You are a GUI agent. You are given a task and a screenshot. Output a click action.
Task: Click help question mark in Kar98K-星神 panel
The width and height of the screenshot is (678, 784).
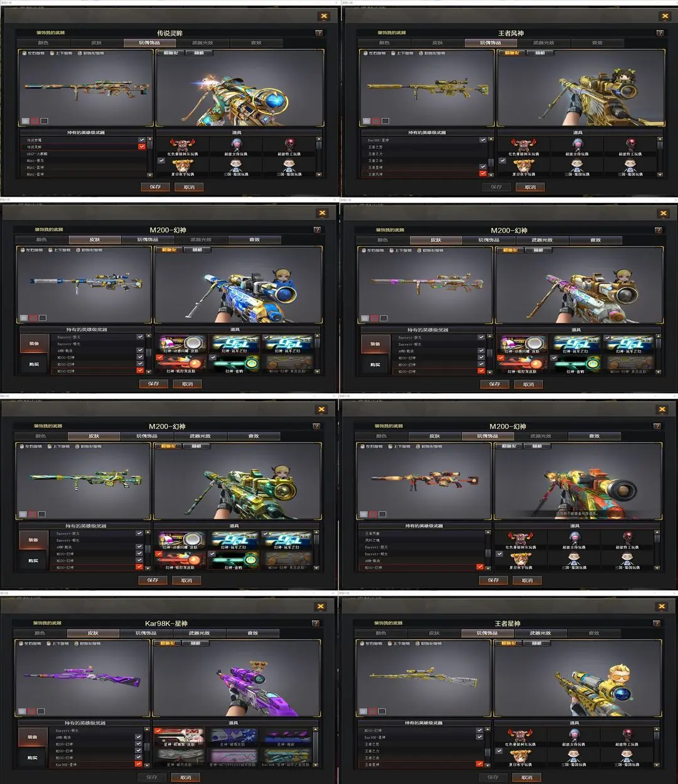pos(316,623)
